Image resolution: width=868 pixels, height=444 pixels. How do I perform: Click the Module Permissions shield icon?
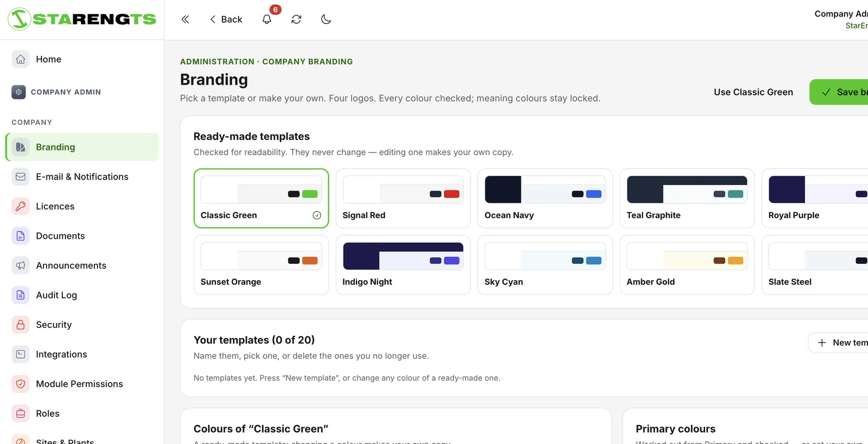point(21,384)
